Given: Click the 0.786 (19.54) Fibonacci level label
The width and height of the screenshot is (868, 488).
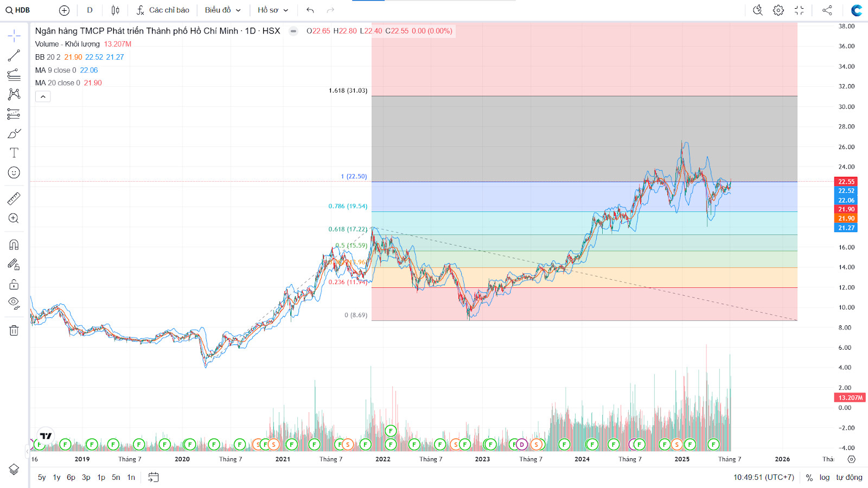Looking at the screenshot, I should tap(348, 206).
